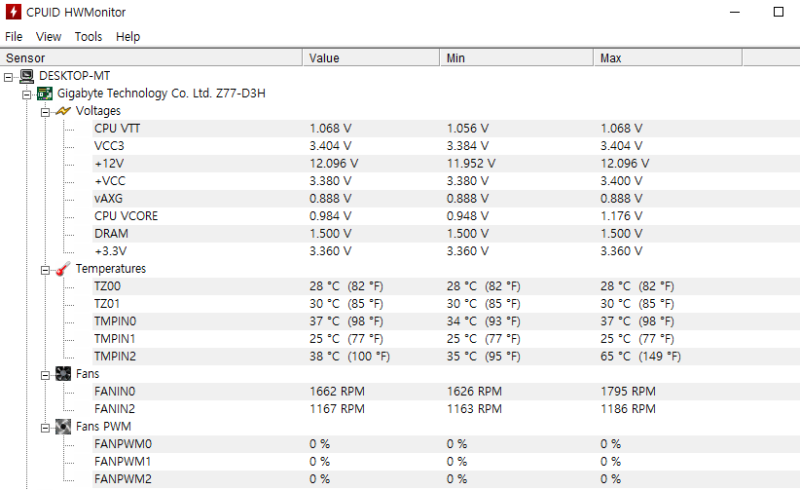Click the Gigabyte motherboard chip icon
The width and height of the screenshot is (800, 490).
pos(45,94)
